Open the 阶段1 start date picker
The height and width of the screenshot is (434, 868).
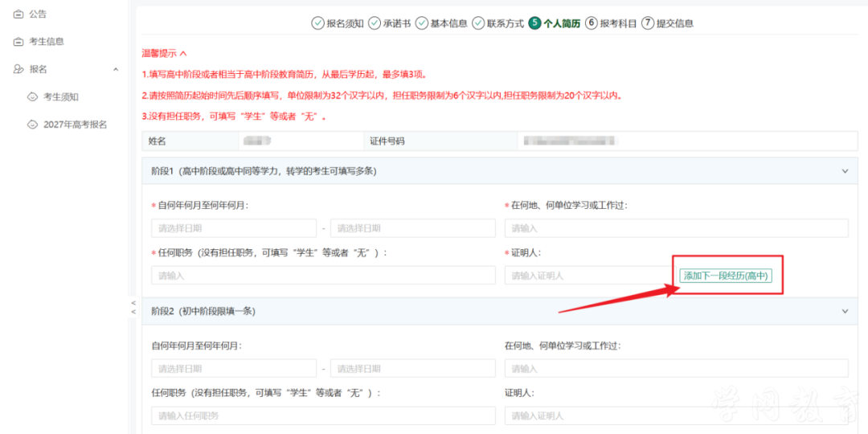point(234,228)
